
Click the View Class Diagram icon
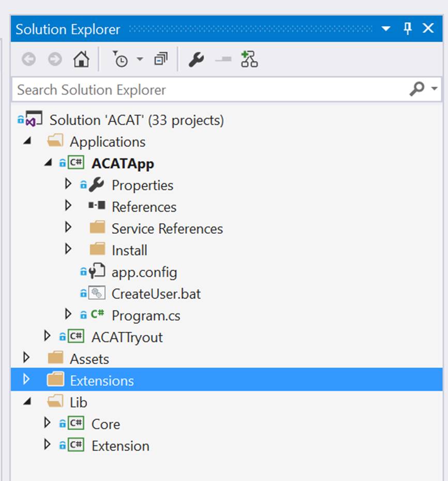click(x=249, y=59)
